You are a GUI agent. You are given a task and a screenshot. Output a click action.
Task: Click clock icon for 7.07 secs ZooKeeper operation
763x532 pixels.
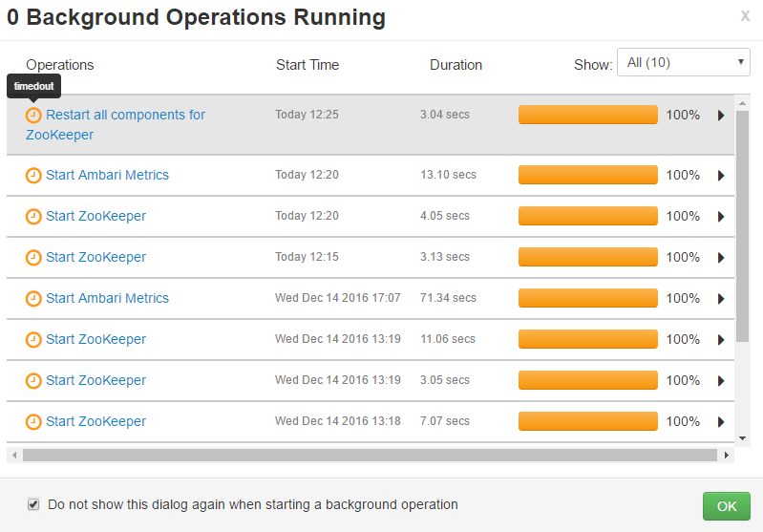33,422
